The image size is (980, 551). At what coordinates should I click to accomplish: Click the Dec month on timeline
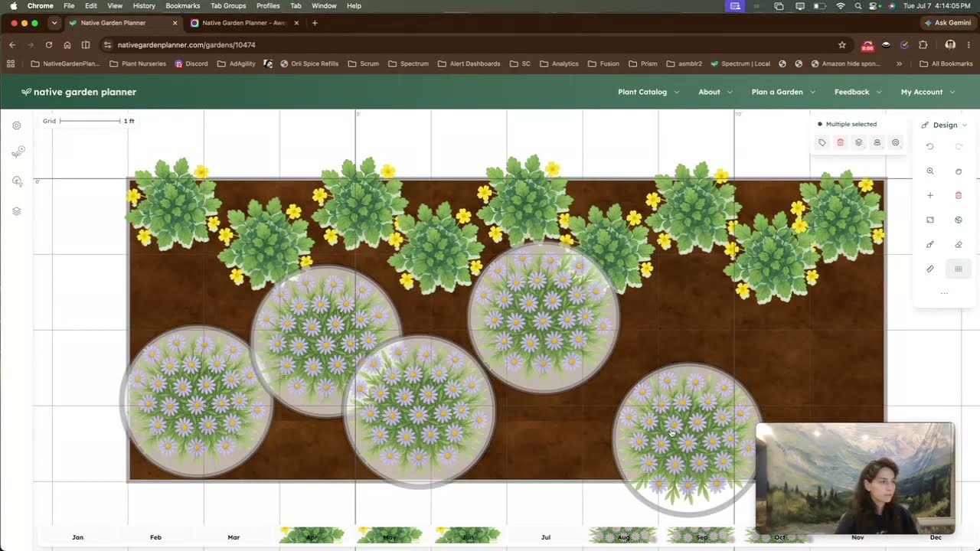click(936, 537)
